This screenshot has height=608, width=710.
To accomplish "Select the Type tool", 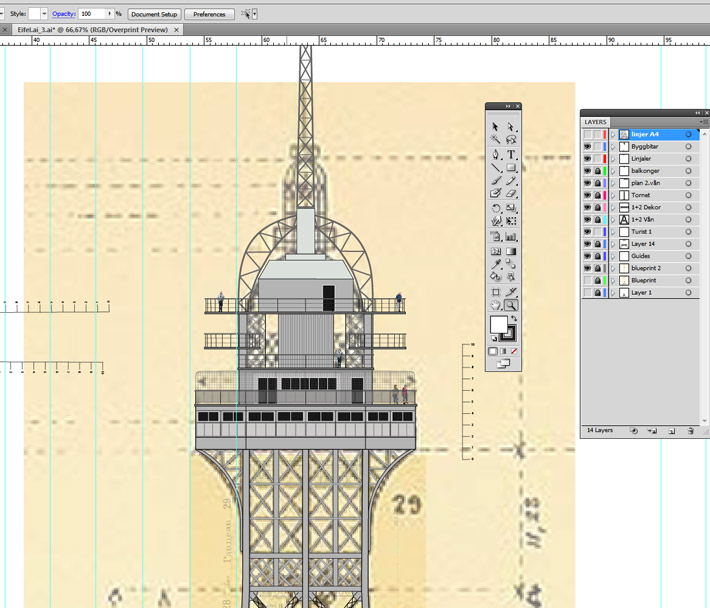I will [511, 155].
